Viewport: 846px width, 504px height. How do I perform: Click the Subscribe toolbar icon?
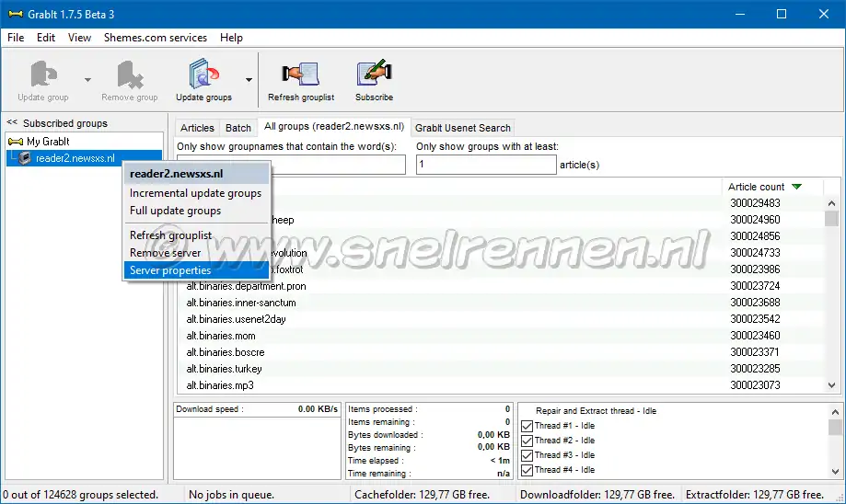pyautogui.click(x=374, y=74)
